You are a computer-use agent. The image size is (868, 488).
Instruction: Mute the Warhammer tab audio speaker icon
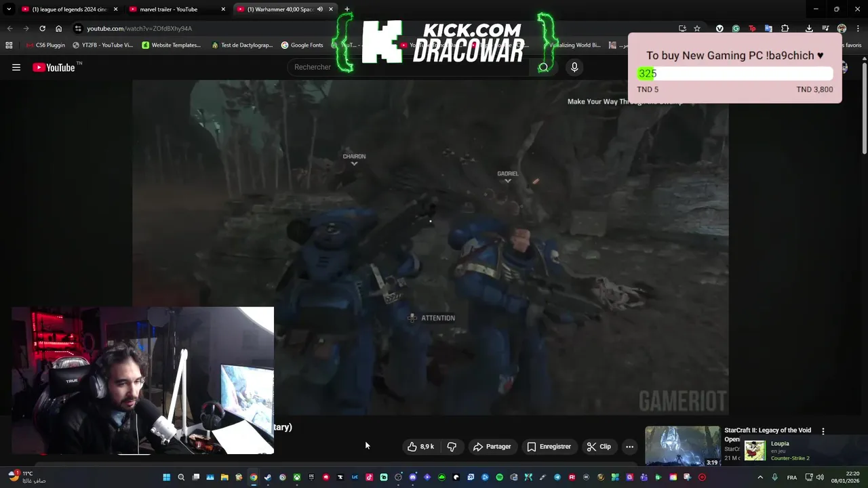point(319,9)
